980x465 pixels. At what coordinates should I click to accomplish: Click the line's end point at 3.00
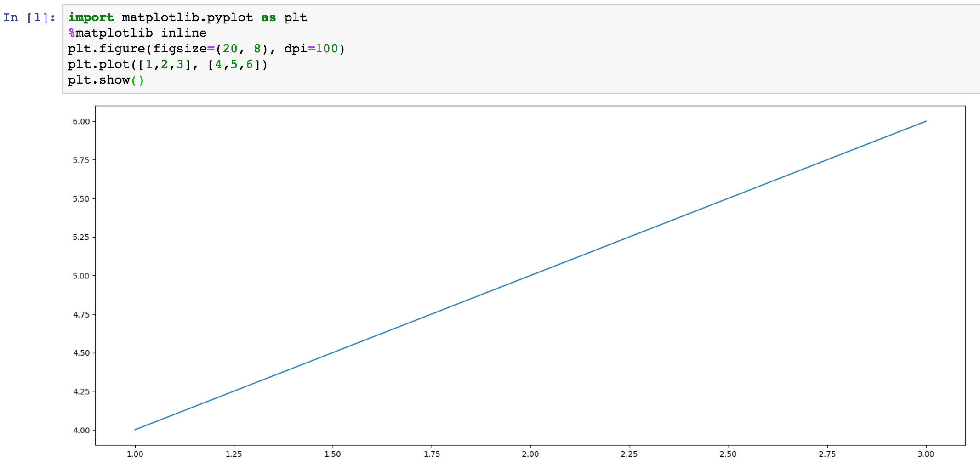pos(926,121)
